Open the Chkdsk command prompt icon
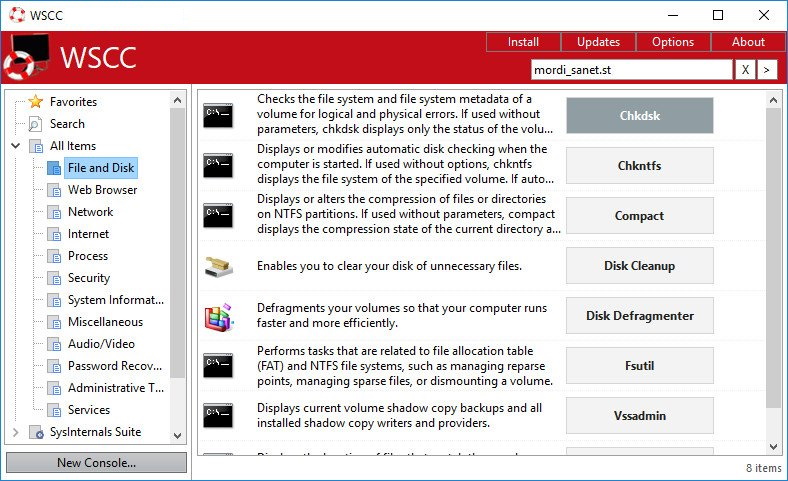The image size is (788, 481). pyautogui.click(x=218, y=116)
